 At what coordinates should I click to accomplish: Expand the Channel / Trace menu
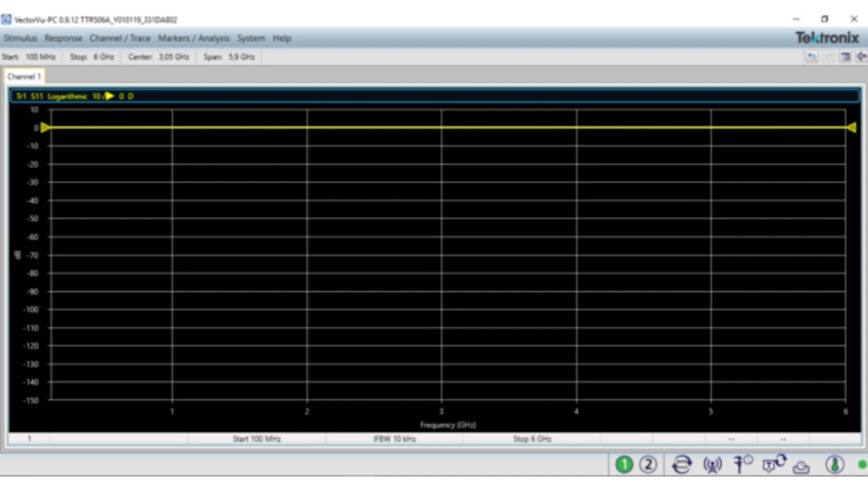click(120, 38)
